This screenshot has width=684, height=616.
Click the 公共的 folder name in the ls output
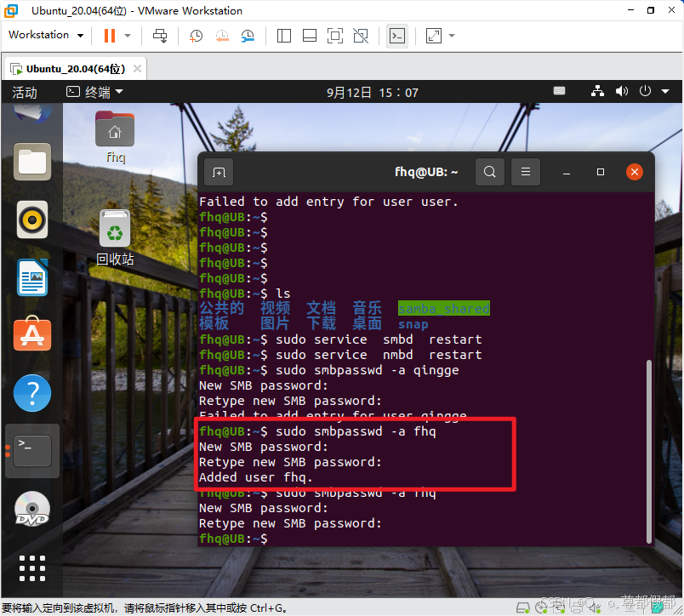(x=221, y=308)
